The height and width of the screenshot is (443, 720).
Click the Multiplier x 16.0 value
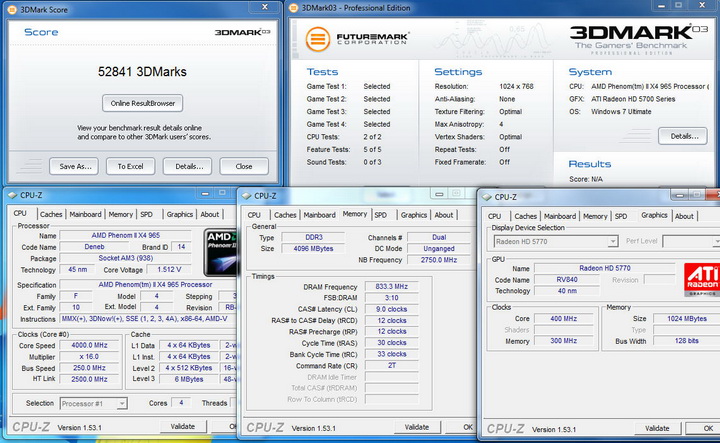point(90,357)
